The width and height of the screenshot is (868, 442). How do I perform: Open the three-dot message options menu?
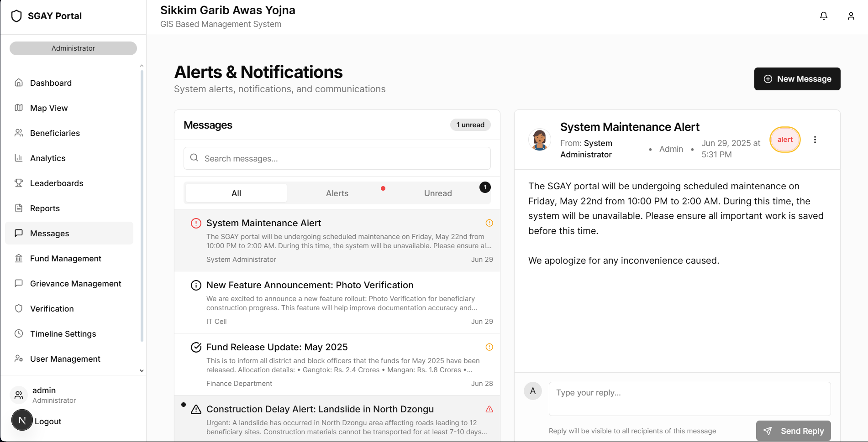[815, 140]
